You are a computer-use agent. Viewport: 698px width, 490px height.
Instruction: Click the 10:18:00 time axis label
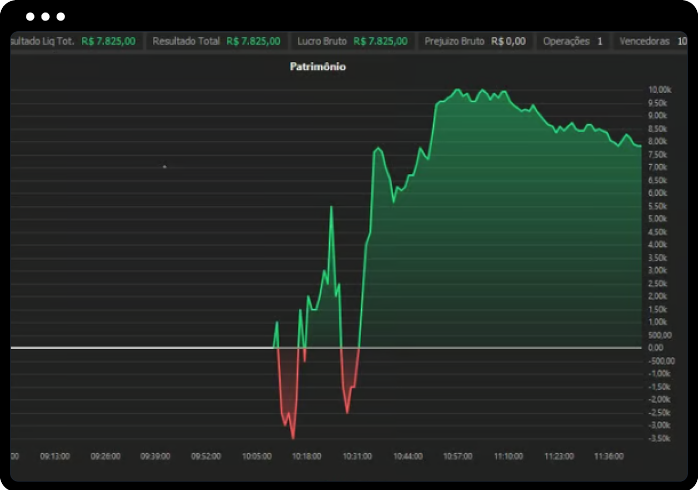306,456
